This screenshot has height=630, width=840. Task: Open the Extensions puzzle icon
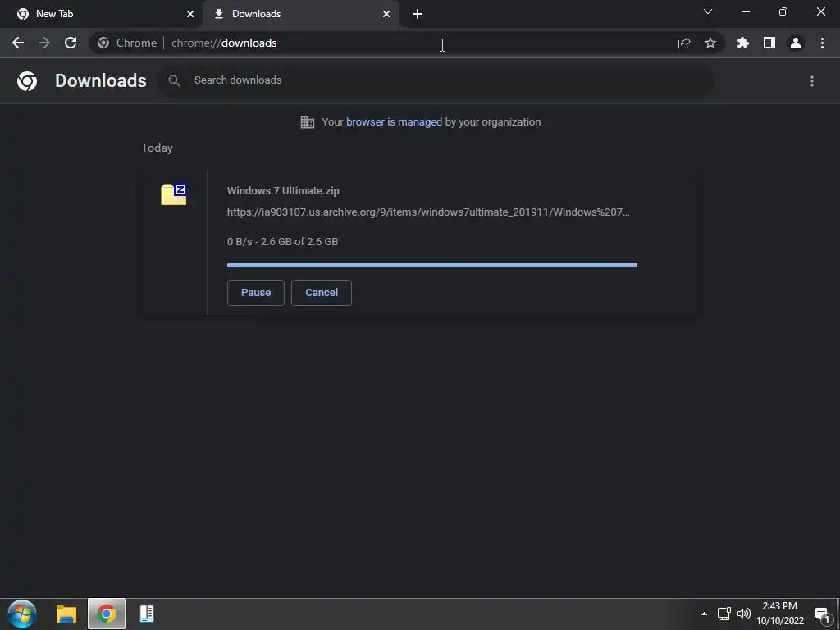click(x=743, y=43)
